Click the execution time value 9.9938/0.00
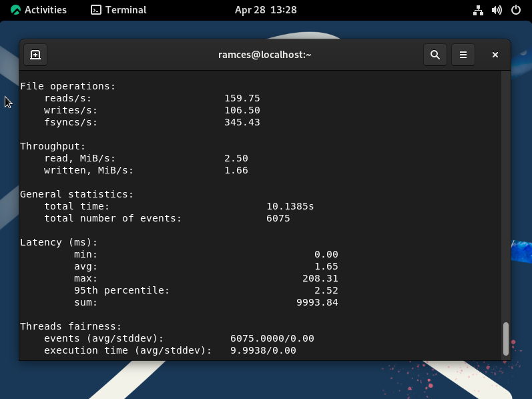Image resolution: width=532 pixels, height=399 pixels. (263, 350)
